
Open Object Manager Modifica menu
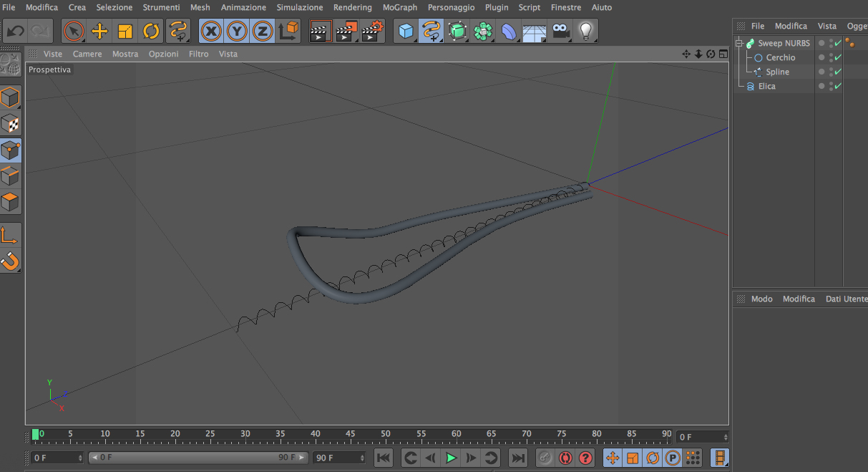[x=791, y=26]
